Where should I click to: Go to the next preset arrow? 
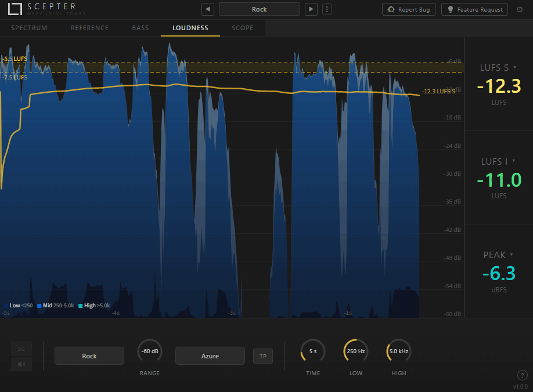[312, 9]
